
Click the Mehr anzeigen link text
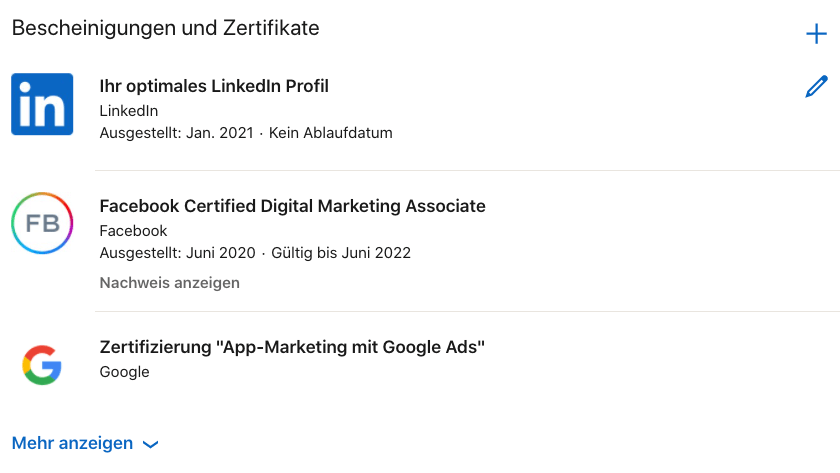coord(72,443)
